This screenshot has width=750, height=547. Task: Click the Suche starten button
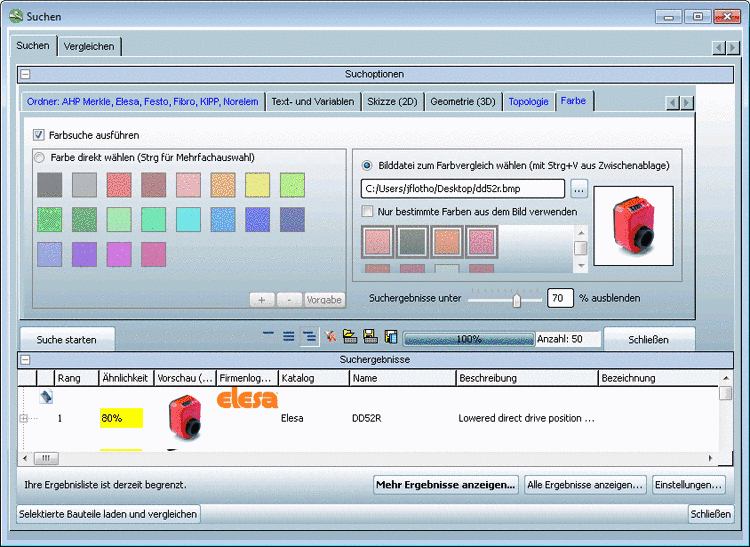[66, 339]
